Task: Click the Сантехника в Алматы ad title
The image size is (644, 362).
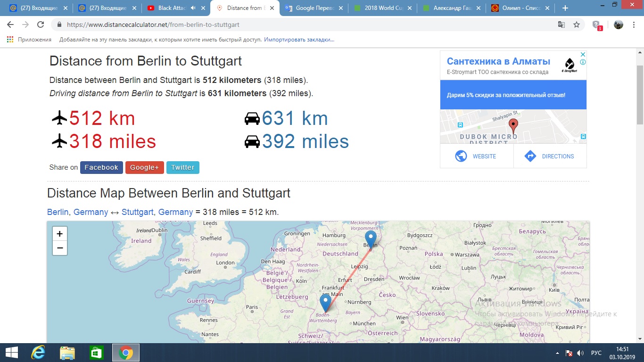Action: [498, 62]
